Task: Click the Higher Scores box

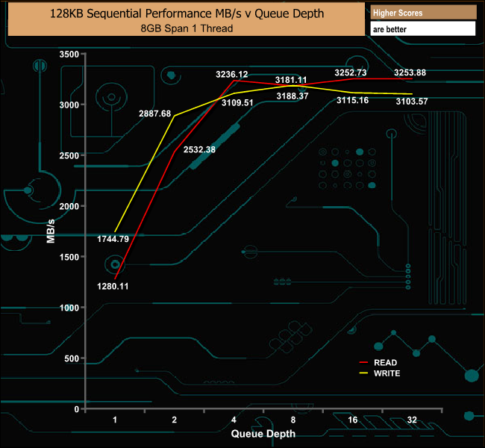Action: coord(423,13)
